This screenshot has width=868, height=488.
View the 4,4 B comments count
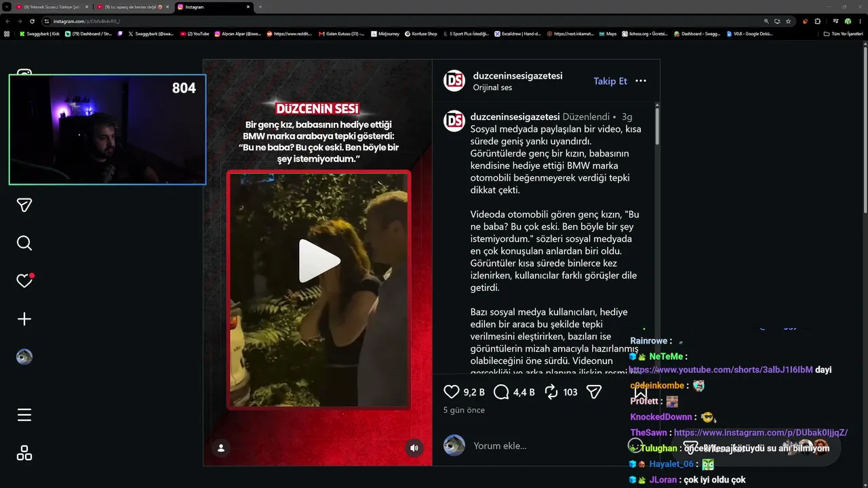coord(524,392)
